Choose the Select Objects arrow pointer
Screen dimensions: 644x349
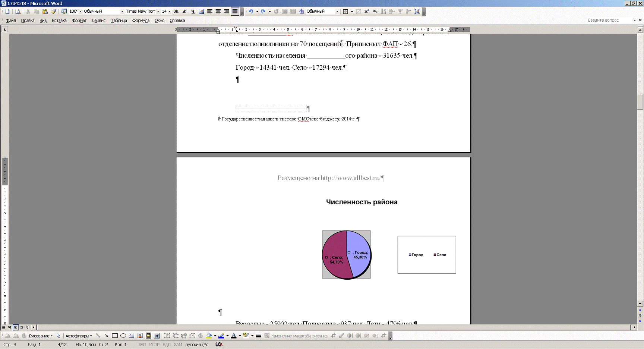pos(58,336)
